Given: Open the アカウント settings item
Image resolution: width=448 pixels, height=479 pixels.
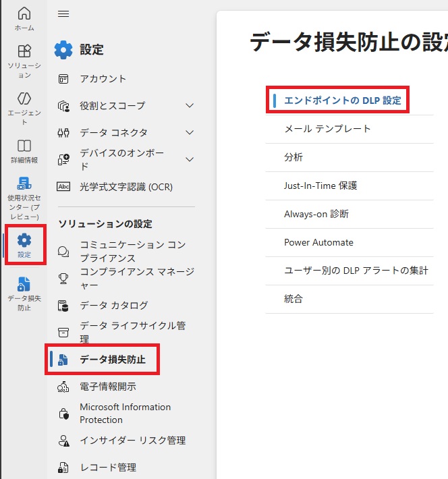Looking at the screenshot, I should [x=103, y=79].
